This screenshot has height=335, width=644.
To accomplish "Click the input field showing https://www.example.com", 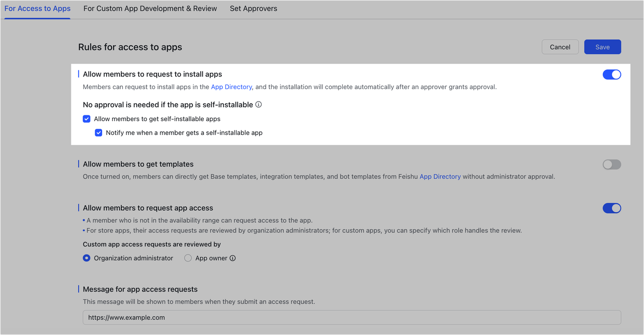I will [351, 317].
